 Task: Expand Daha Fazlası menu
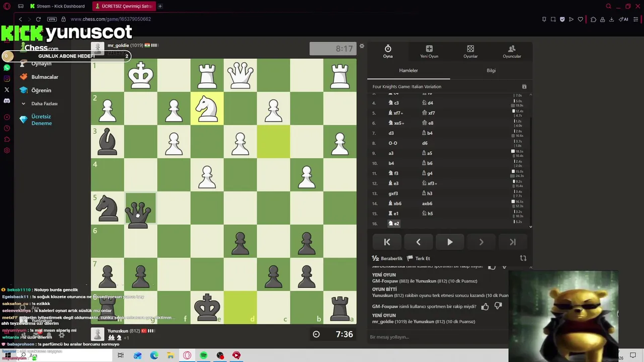(x=39, y=104)
